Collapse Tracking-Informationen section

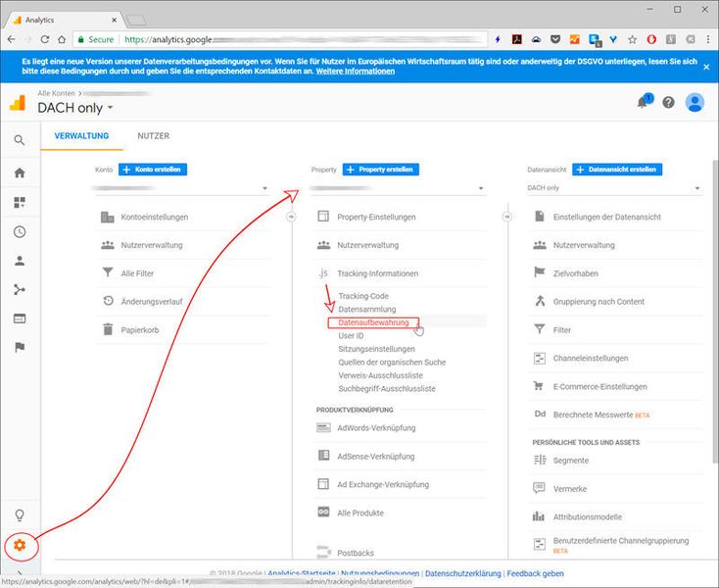(x=377, y=273)
